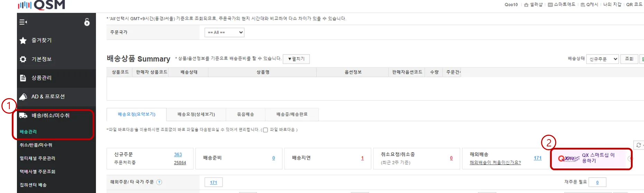Click the 수량 column header
This screenshot has height=193, width=644.
click(x=434, y=72)
